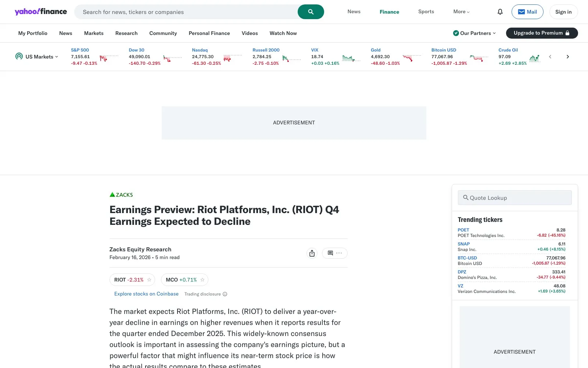
Task: Click News in the top header
Action: (354, 12)
